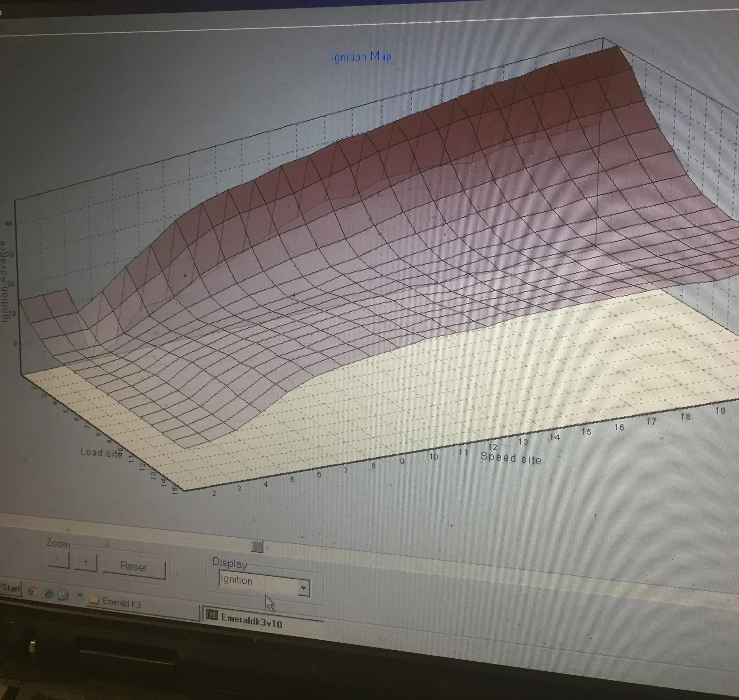This screenshot has height=700, width=739.
Task: Open the Windows Start menu
Action: pyautogui.click(x=11, y=589)
